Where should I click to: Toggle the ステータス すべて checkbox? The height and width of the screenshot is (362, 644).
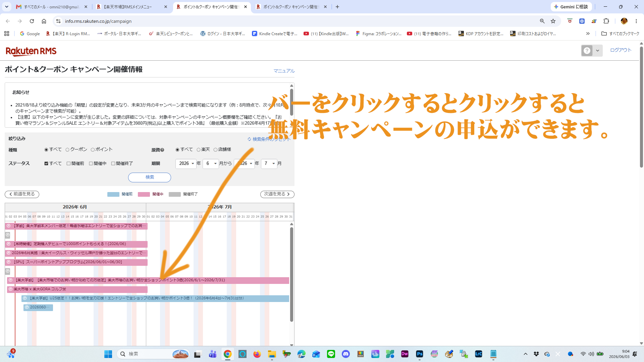point(46,164)
